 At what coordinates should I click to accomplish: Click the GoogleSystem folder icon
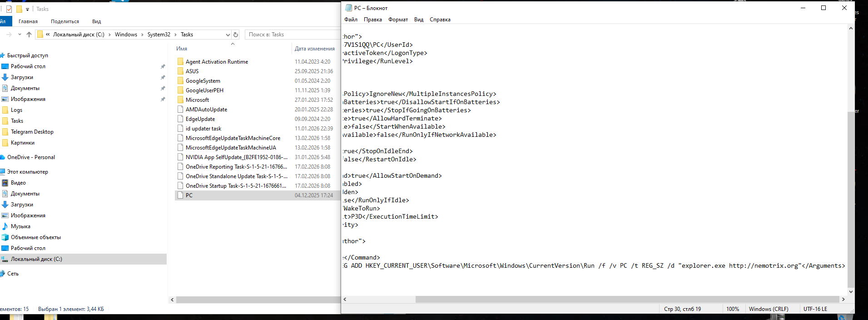pos(180,81)
